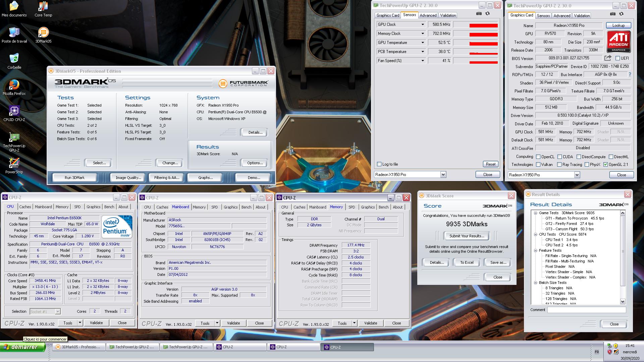Expand Radeon X1950 Pro selector in Sensors window

point(443,175)
